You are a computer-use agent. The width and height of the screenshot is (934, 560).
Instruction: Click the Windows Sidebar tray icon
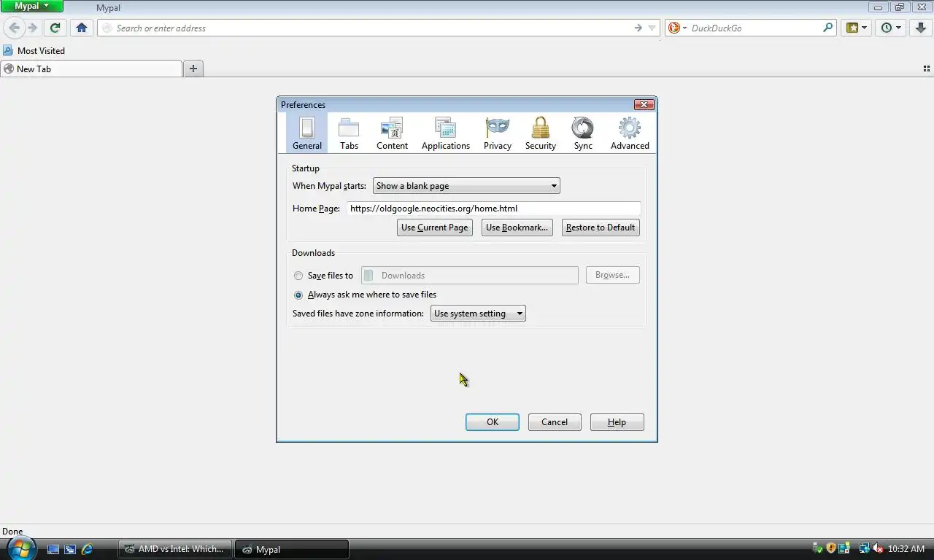(x=844, y=548)
